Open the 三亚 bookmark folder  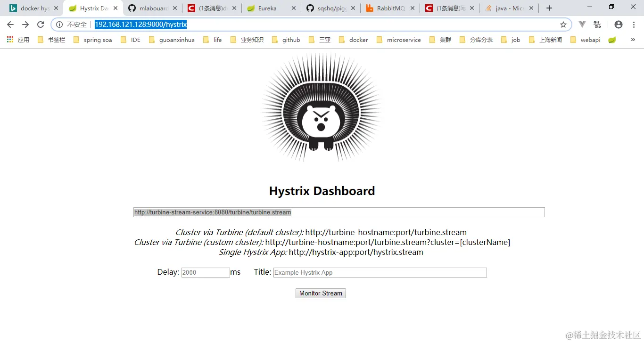pyautogui.click(x=320, y=40)
